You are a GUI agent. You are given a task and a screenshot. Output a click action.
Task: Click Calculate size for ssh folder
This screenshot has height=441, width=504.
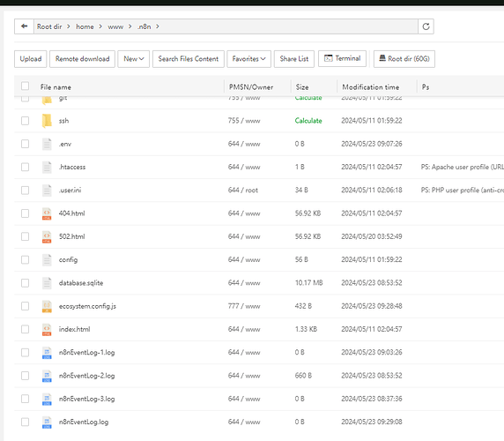(308, 121)
